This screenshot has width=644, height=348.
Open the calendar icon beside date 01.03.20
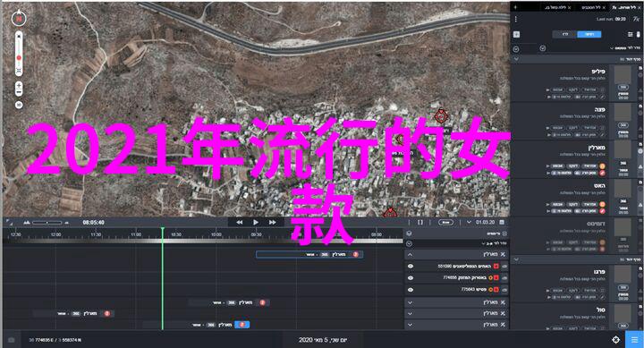pos(502,222)
